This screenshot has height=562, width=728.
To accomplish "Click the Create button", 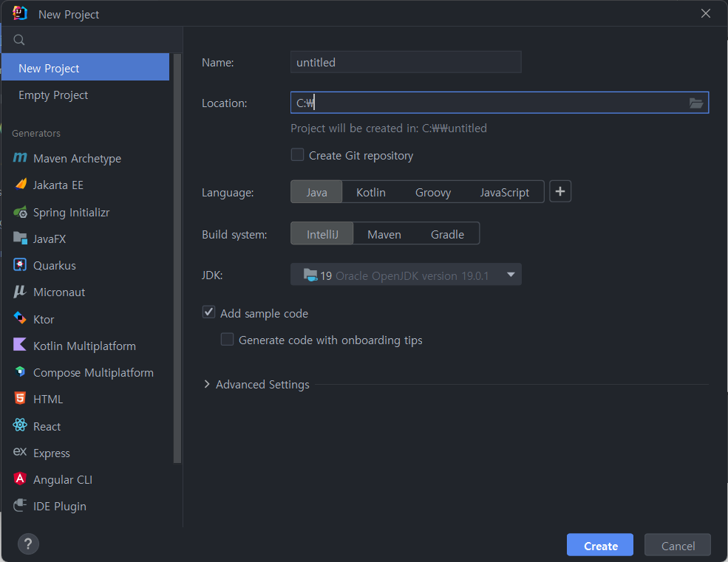I will pyautogui.click(x=600, y=545).
